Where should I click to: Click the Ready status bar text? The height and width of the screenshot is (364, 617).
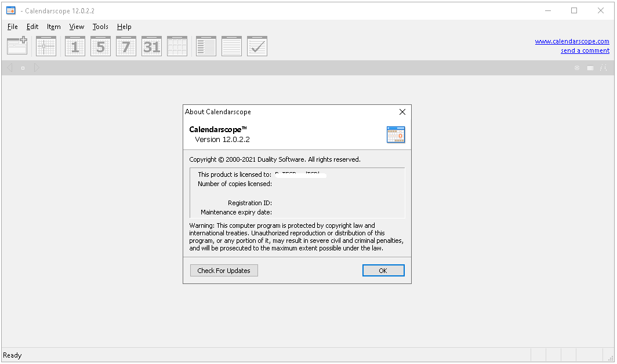click(x=12, y=355)
